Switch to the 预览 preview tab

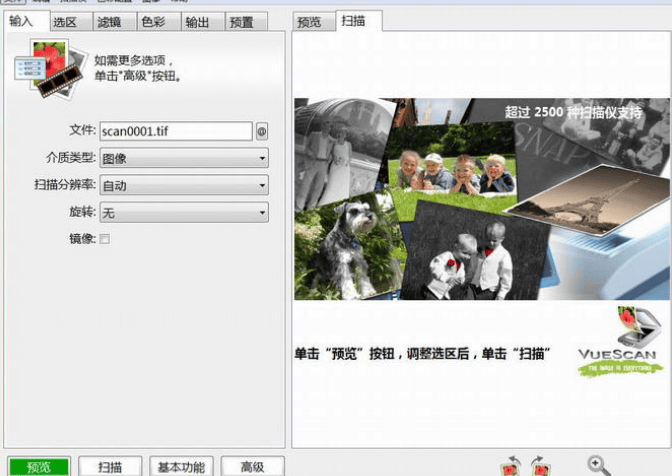[x=310, y=21]
